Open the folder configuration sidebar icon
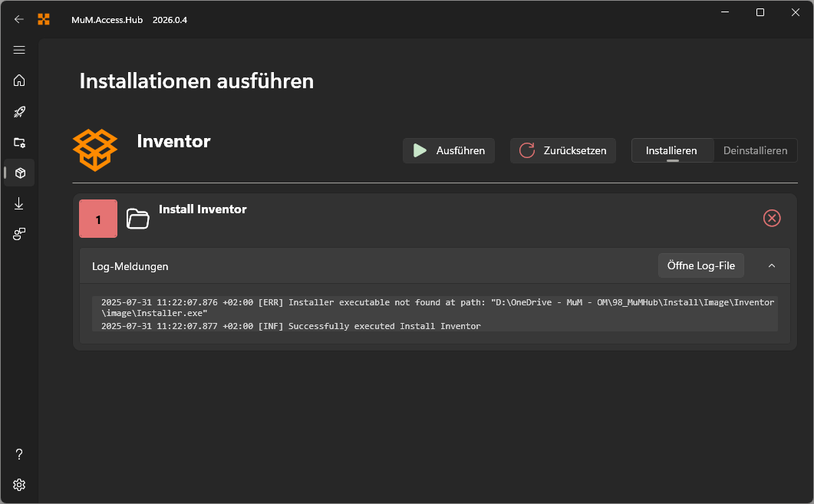This screenshot has height=504, width=814. coord(18,142)
